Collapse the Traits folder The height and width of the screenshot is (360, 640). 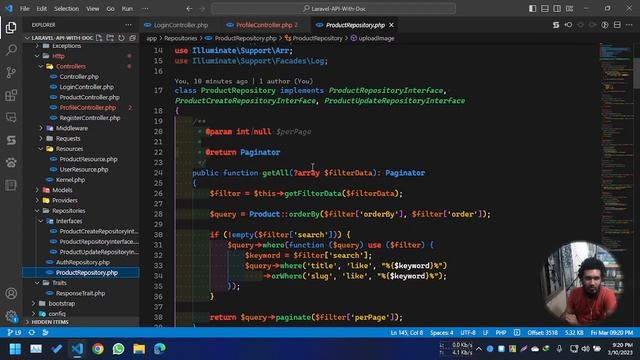[x=59, y=283]
